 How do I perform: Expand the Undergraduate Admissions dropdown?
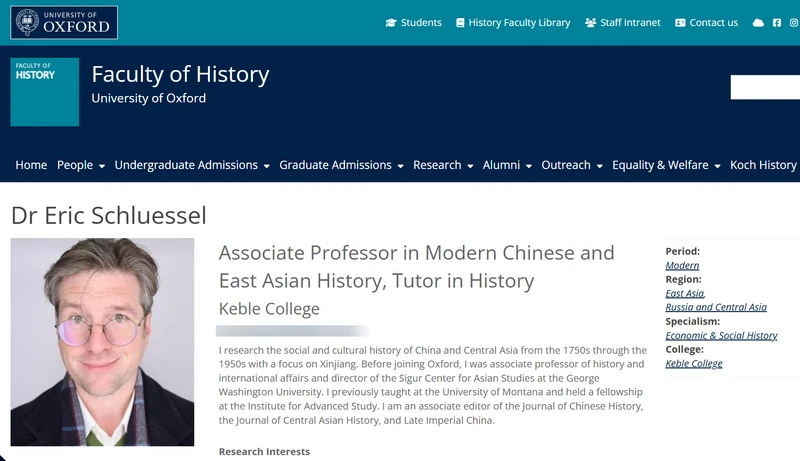click(x=192, y=165)
